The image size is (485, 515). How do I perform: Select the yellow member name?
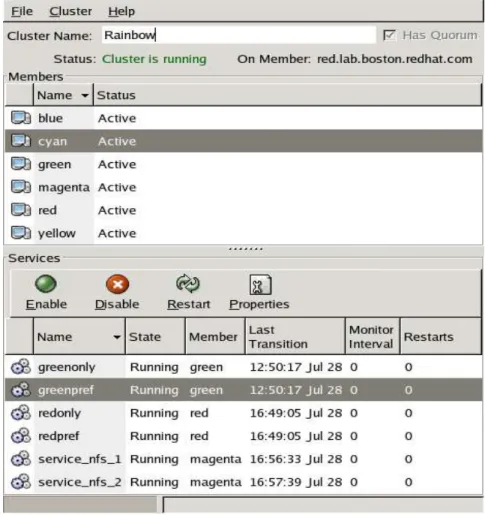[x=57, y=233]
